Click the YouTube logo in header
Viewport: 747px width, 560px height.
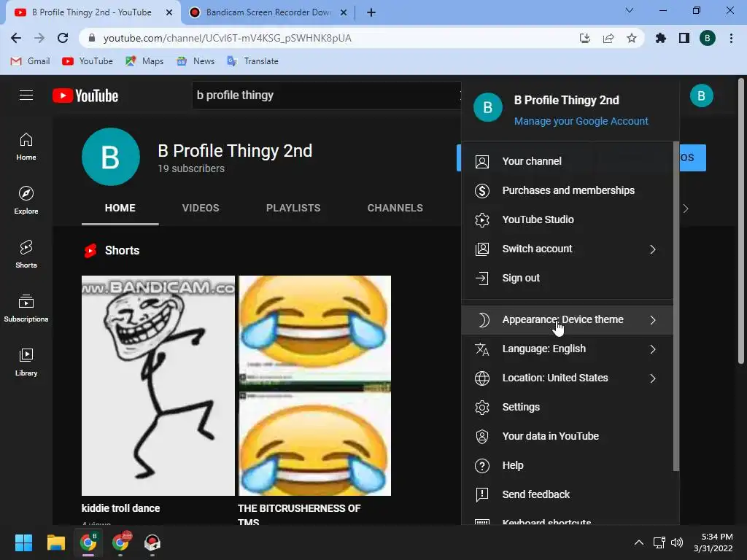coord(85,96)
